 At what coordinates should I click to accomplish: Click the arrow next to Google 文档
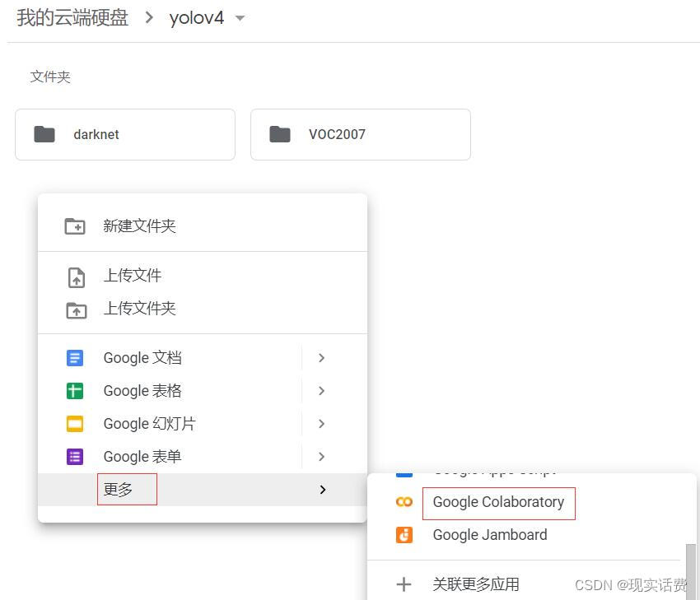point(322,357)
